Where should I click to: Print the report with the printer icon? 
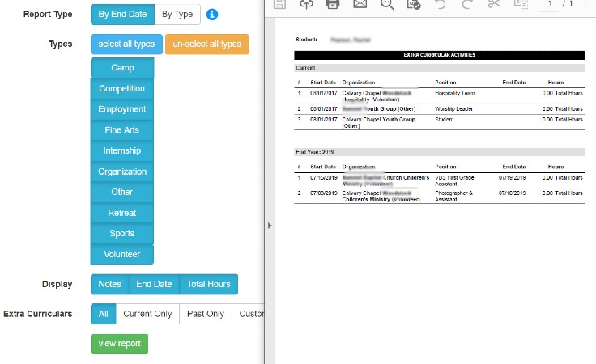coord(333,4)
